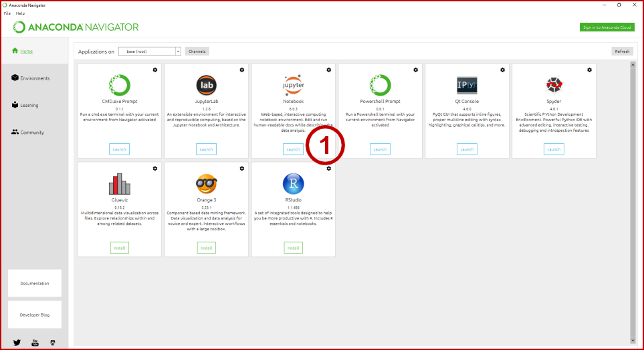Screen dimensions: 644x350
Task: Open the YouTube link icon
Action: (35, 343)
